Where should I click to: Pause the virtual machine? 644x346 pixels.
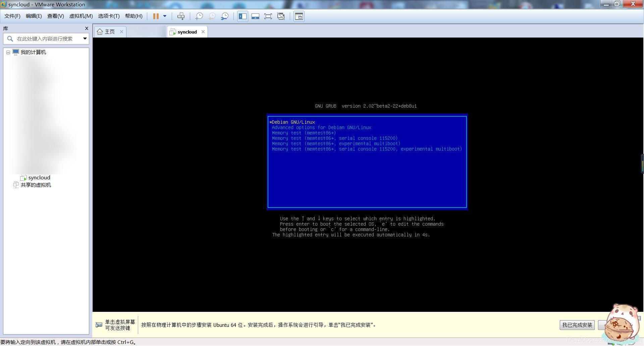coord(156,16)
